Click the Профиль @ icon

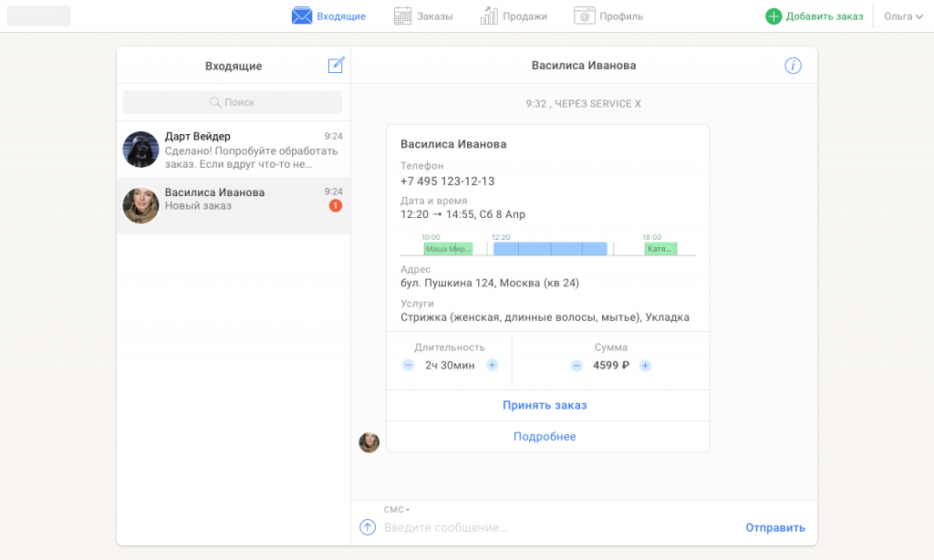click(x=585, y=16)
